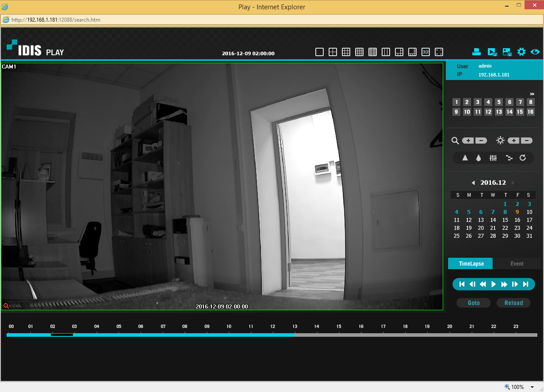
Task: Click the print icon in header
Action: 476,52
